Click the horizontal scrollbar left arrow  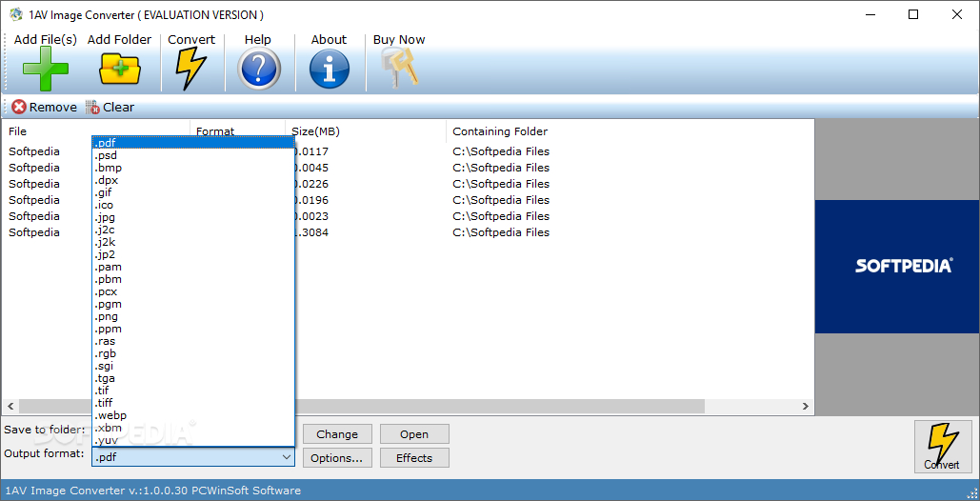click(10, 406)
